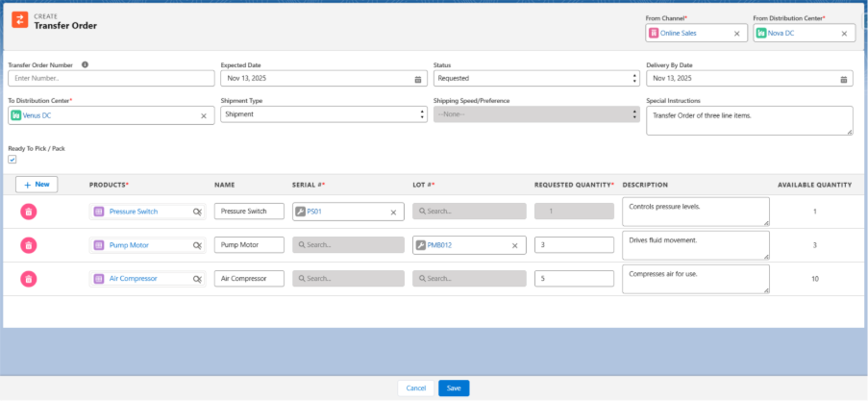Expand the Shipment Type dropdown
Viewport: 868px width, 401px height.
click(x=323, y=114)
